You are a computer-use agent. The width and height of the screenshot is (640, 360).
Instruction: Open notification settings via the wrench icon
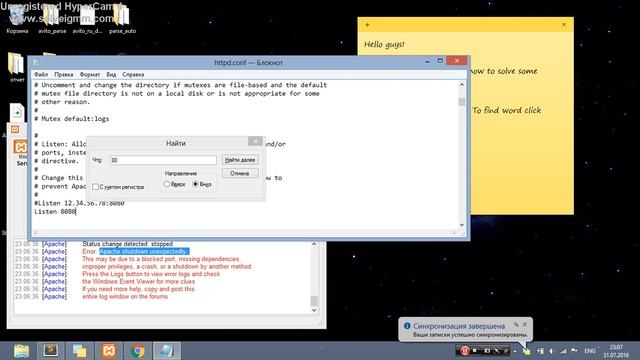click(x=516, y=324)
